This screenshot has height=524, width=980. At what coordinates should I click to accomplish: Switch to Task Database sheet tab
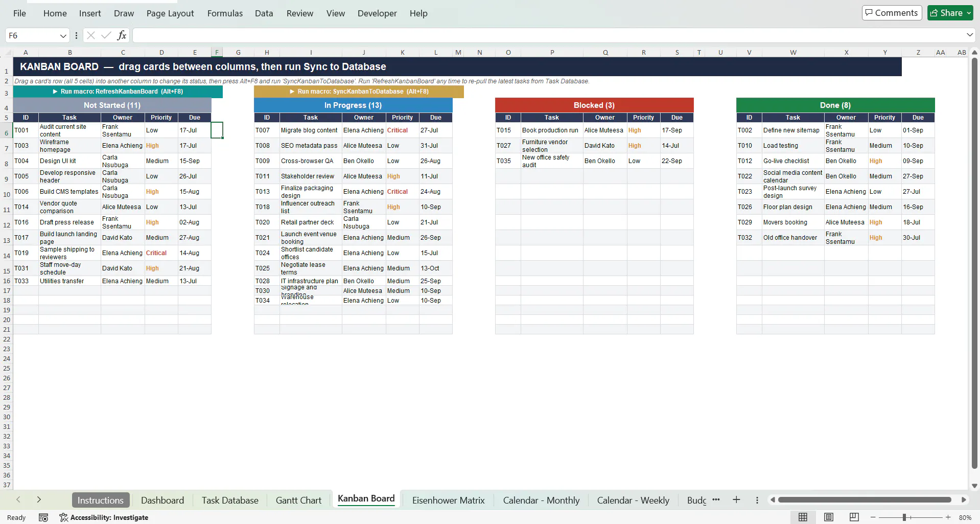[230, 500]
